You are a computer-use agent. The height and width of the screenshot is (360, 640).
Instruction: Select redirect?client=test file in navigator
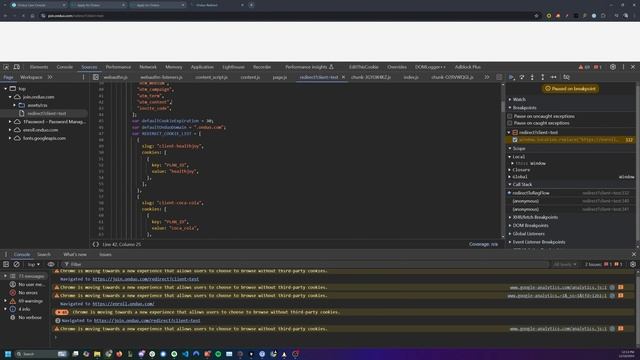47,113
